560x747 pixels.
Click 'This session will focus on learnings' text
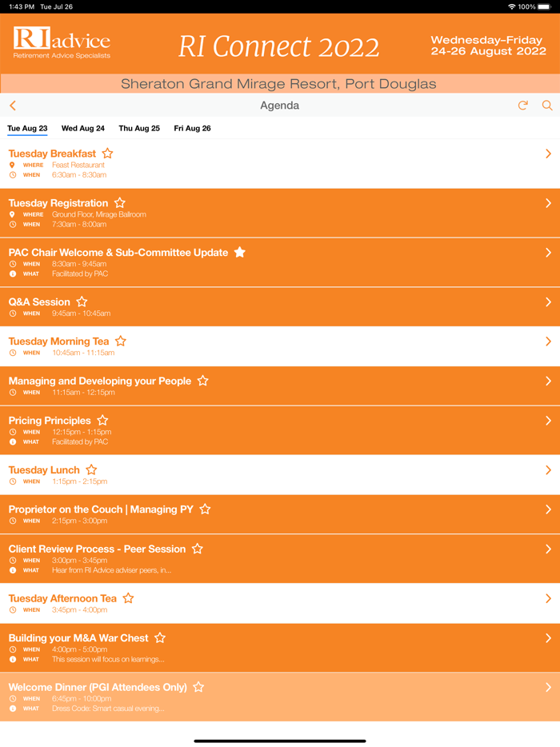[x=108, y=659]
